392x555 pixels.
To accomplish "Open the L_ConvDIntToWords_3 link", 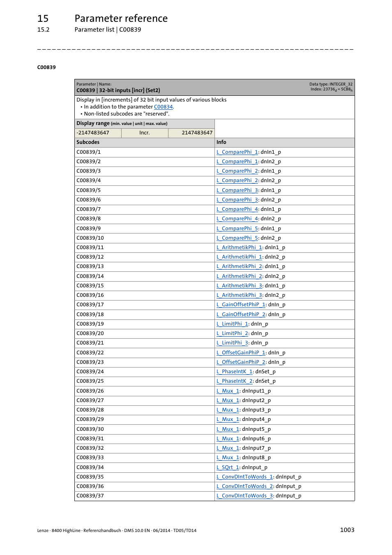I will [245, 496].
